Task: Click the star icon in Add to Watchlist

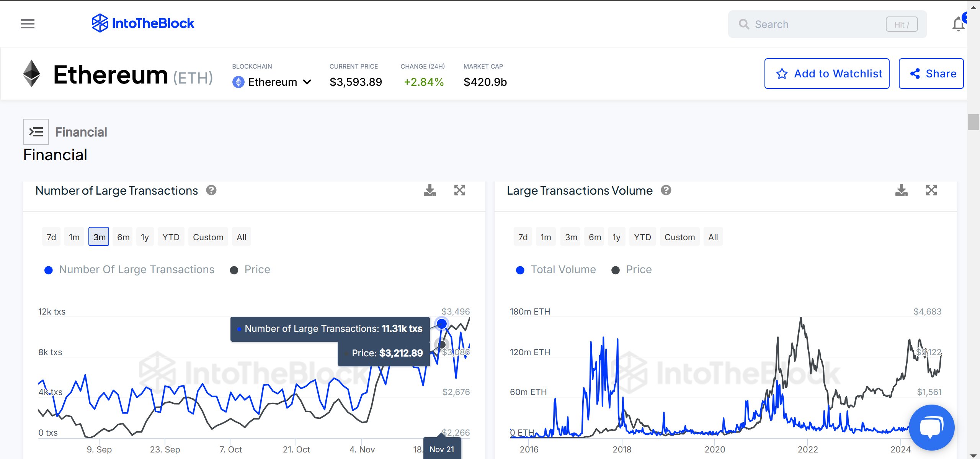Action: point(782,74)
